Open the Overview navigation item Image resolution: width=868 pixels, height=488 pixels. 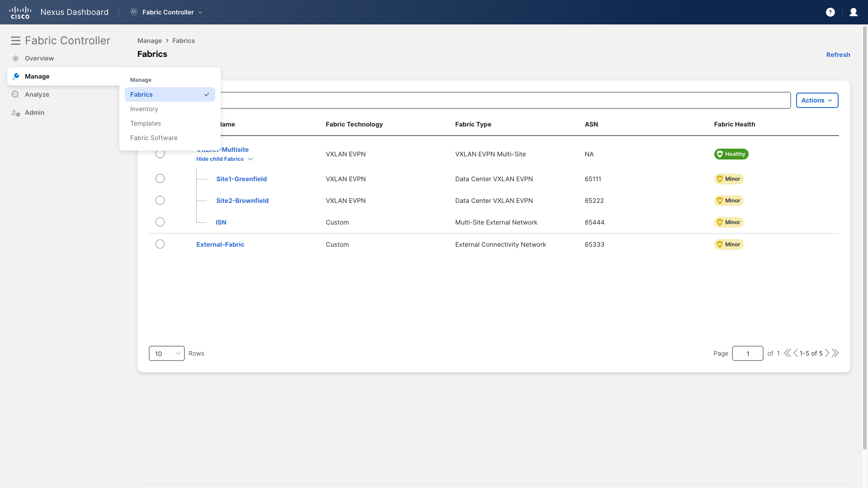[x=39, y=58]
